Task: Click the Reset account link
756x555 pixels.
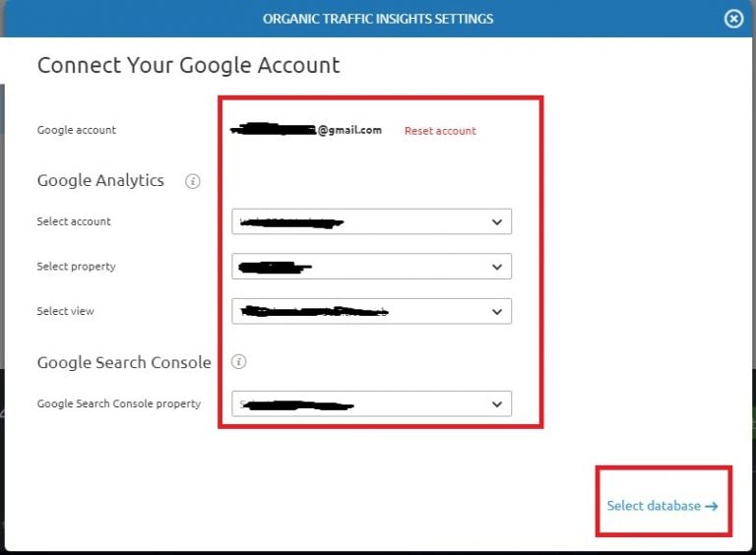Action: click(x=440, y=131)
